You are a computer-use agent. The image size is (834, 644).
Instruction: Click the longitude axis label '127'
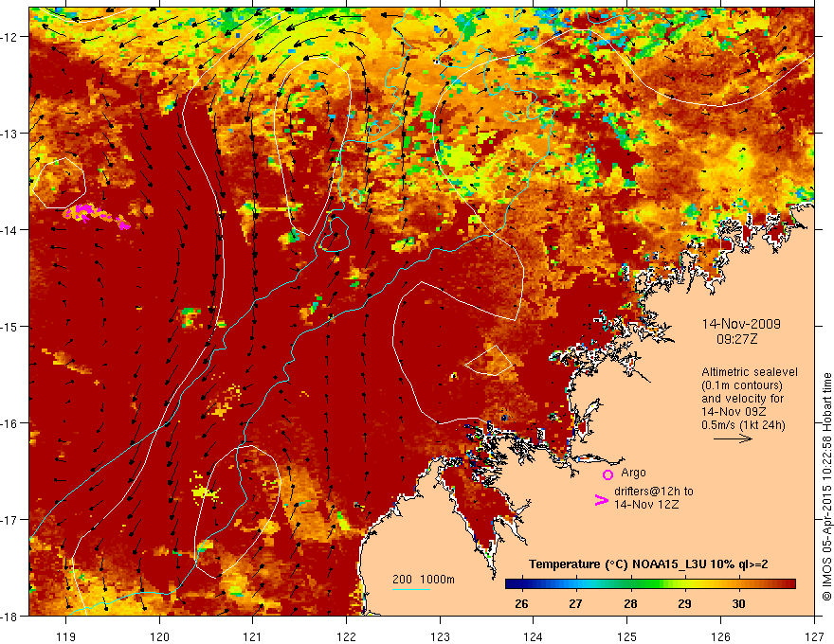(814, 636)
